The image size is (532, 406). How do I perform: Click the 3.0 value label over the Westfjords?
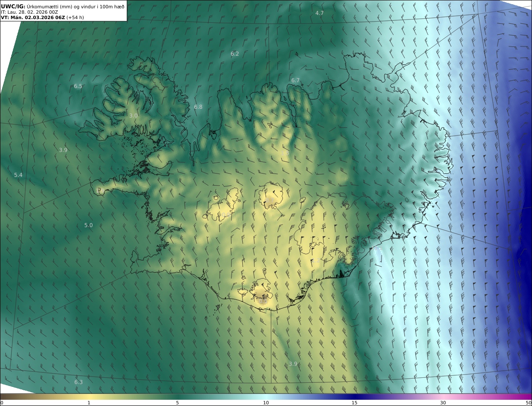(133, 116)
